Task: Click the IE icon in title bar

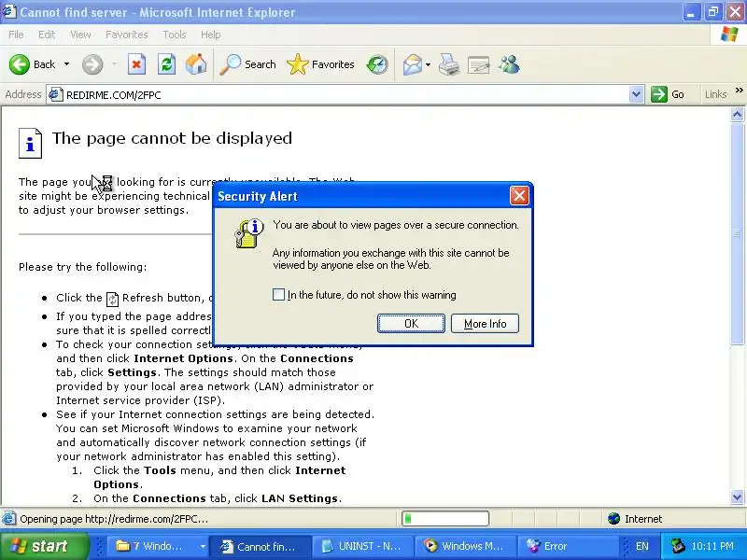Action: pyautogui.click(x=9, y=11)
